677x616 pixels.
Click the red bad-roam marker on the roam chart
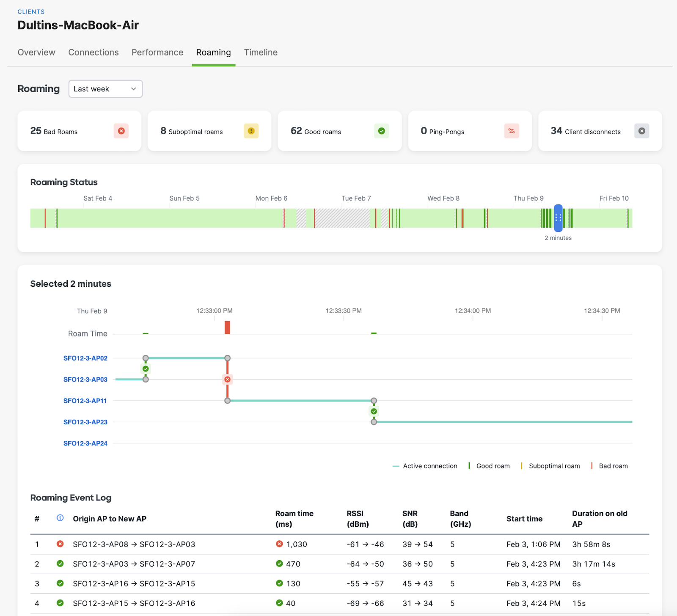click(227, 379)
